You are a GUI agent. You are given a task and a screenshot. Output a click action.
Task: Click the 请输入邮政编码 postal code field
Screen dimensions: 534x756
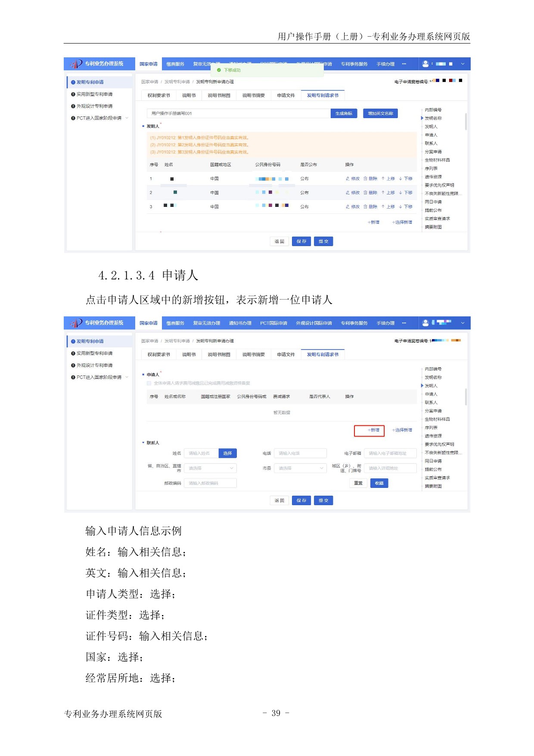(210, 483)
